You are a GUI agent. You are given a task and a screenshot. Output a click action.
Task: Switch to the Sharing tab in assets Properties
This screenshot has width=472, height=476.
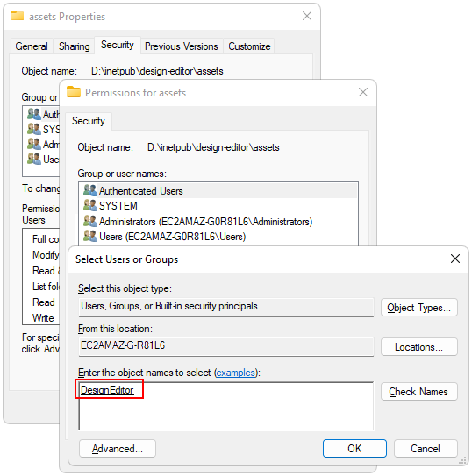74,46
